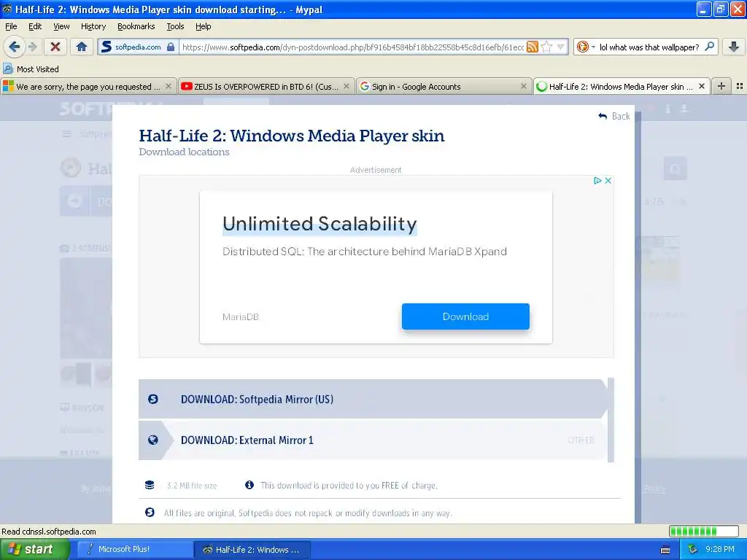Click the page loading progress bar
The image size is (747, 560).
[704, 531]
